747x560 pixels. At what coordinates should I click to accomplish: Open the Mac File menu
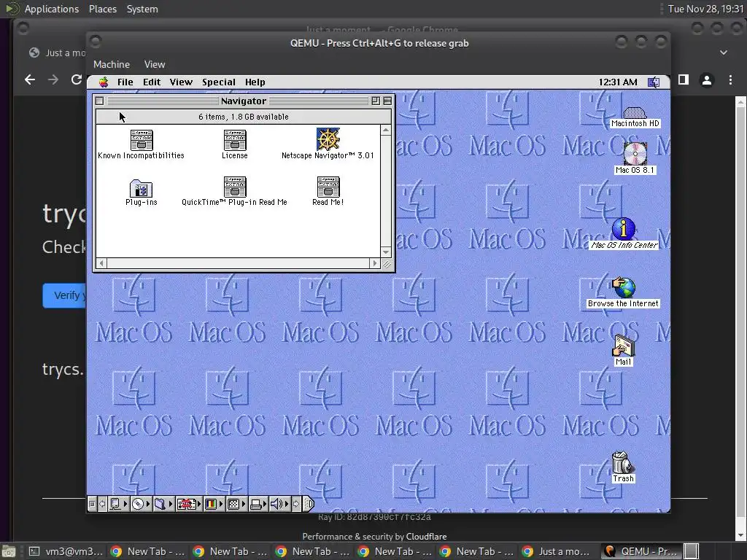click(125, 82)
